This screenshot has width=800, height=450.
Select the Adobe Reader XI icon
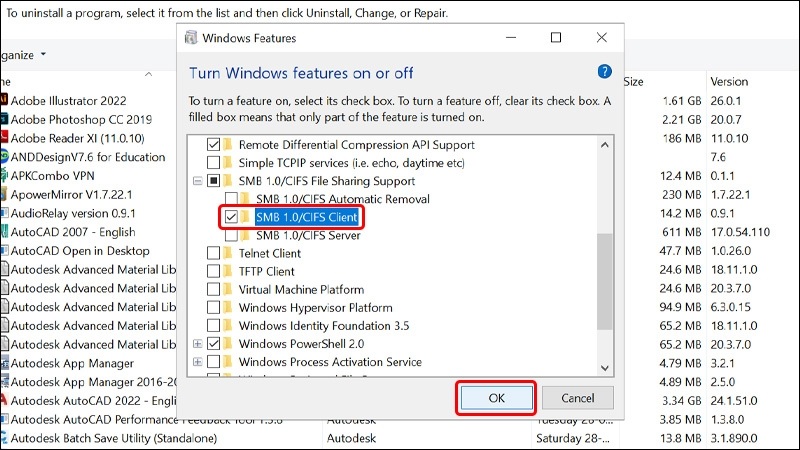(x=3, y=138)
